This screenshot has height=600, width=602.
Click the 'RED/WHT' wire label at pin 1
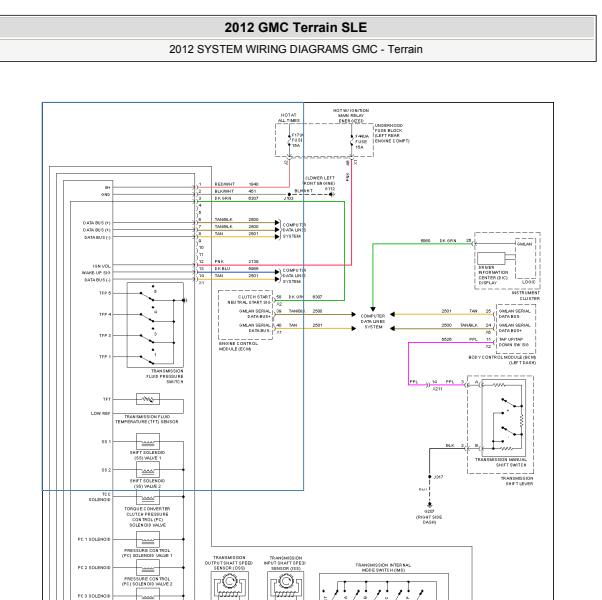[225, 184]
